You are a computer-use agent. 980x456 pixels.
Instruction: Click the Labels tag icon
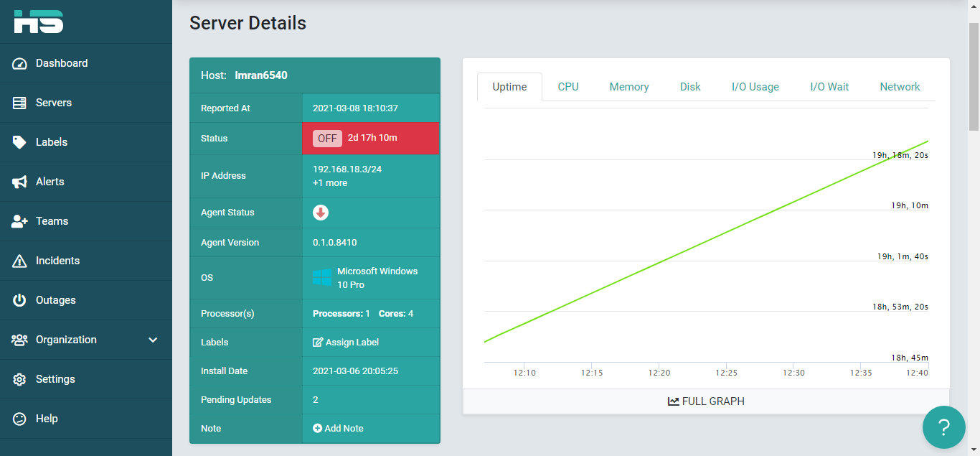pos(19,142)
